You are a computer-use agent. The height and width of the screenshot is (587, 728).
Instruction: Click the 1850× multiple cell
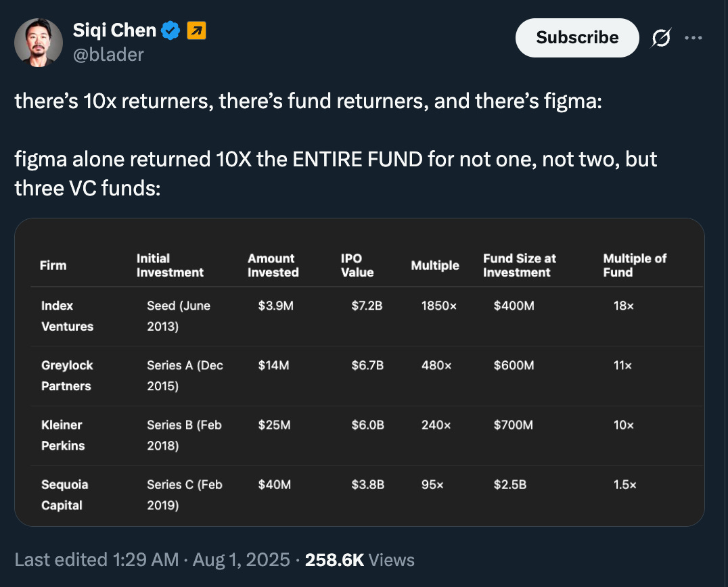[439, 306]
